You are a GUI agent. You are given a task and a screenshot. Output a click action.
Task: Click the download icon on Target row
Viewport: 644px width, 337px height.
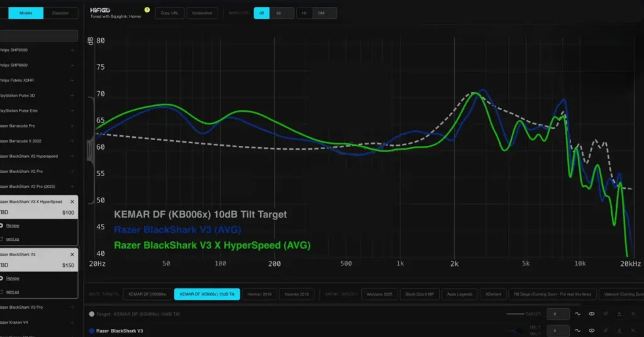[619, 314]
